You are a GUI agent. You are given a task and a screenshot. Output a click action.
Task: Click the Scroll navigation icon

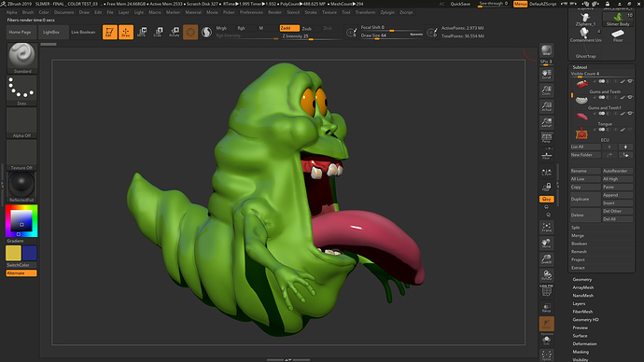[546, 74]
